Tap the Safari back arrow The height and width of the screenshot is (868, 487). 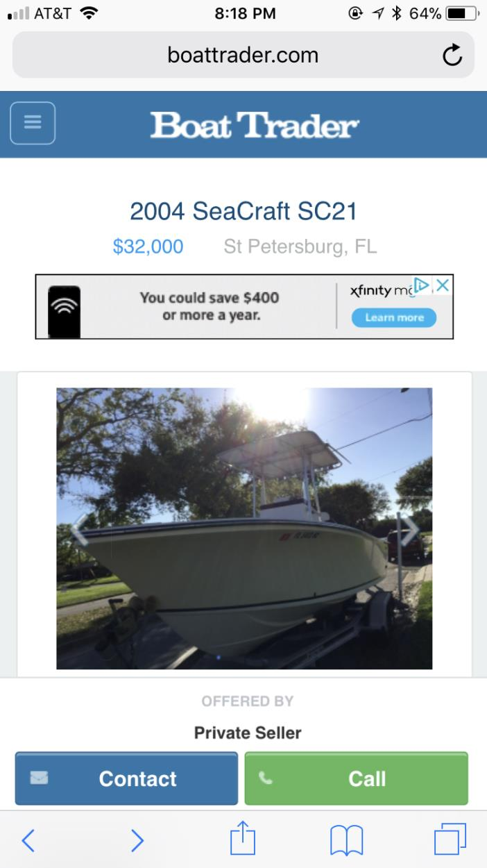click(x=28, y=840)
